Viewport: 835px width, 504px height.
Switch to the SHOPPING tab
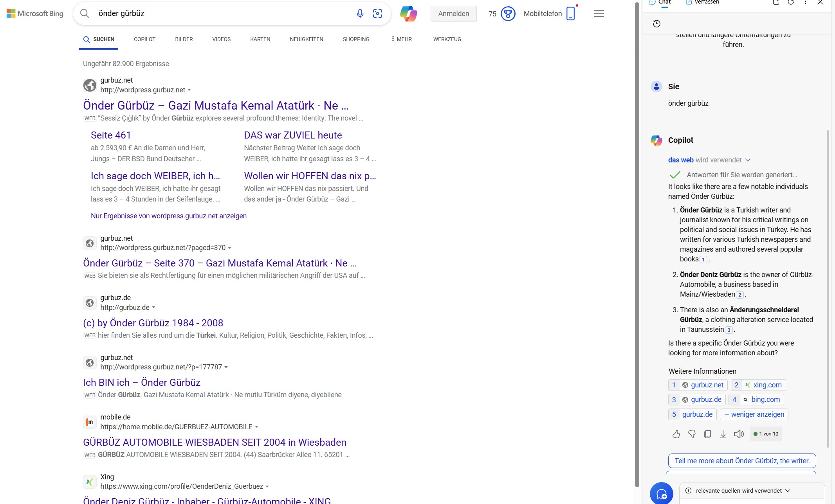(356, 39)
